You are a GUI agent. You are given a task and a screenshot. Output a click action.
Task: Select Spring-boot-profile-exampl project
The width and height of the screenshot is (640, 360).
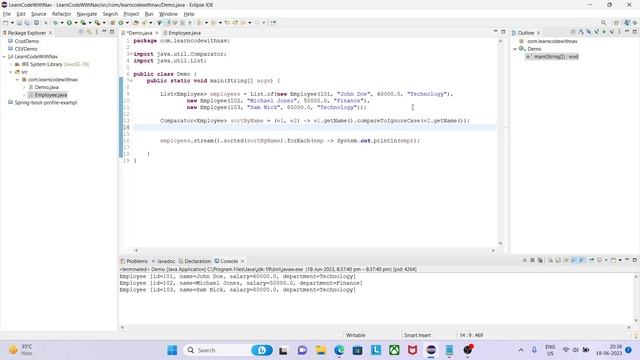42,103
